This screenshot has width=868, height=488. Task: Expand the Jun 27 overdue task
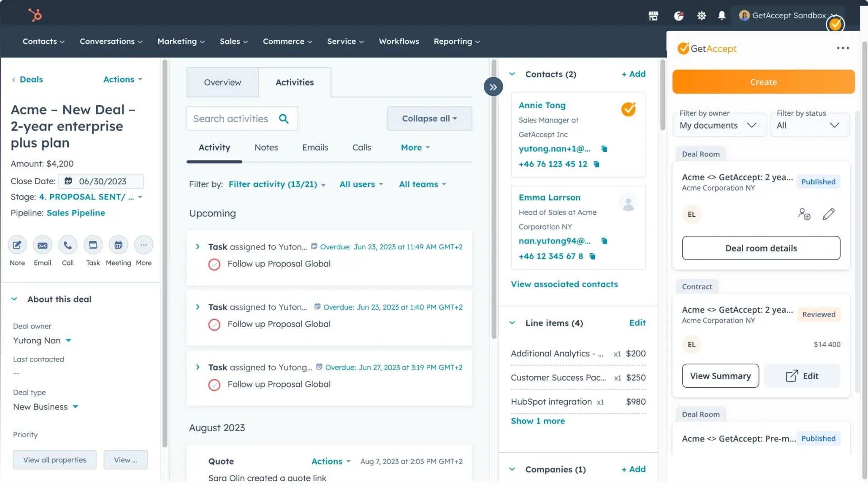(x=198, y=367)
